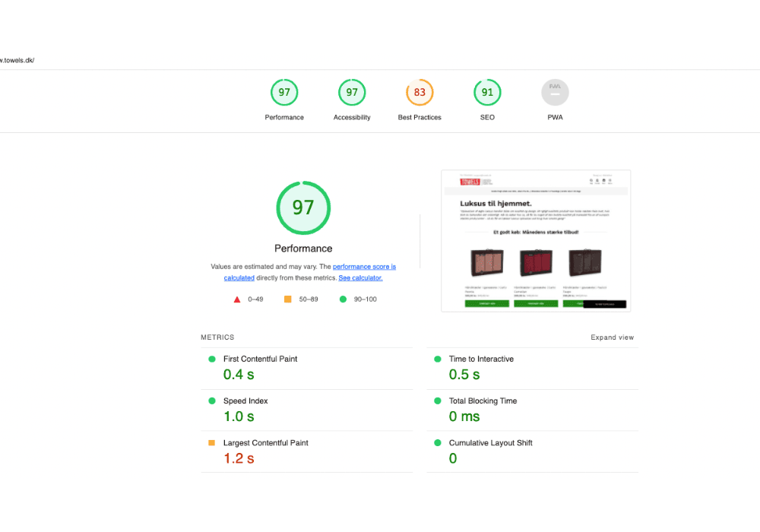Click the orange square beside Largest Contentful Paint

pos(212,442)
